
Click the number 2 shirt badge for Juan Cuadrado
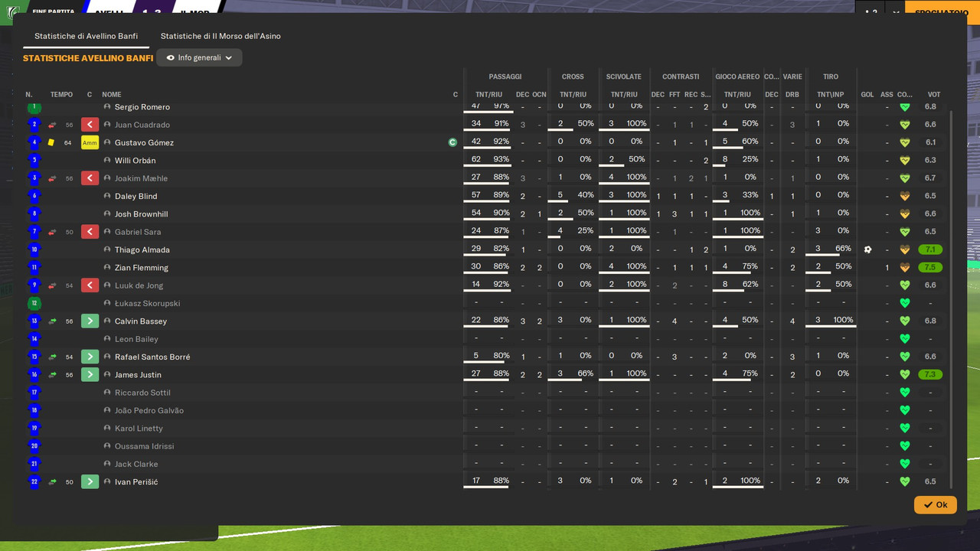click(x=34, y=125)
